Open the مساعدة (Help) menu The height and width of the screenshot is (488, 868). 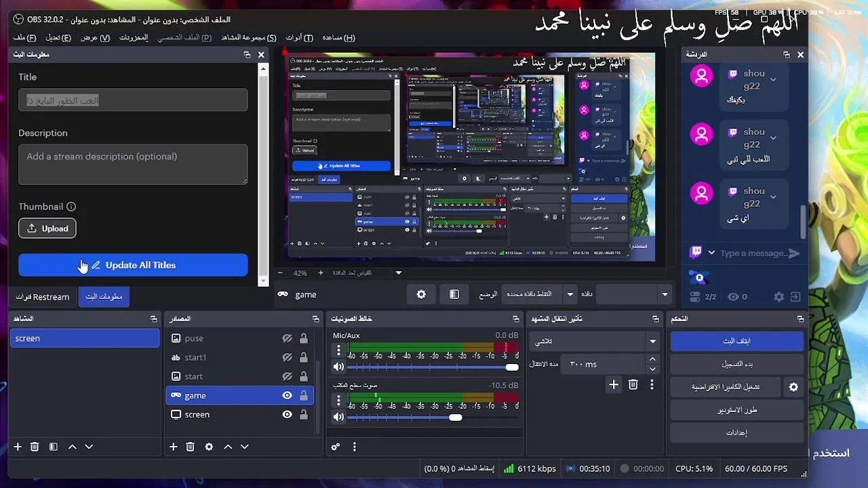pyautogui.click(x=338, y=37)
